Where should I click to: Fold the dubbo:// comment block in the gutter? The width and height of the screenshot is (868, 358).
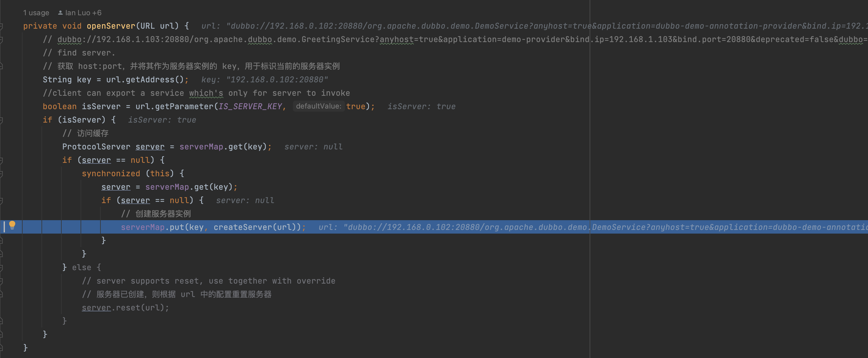1,39
